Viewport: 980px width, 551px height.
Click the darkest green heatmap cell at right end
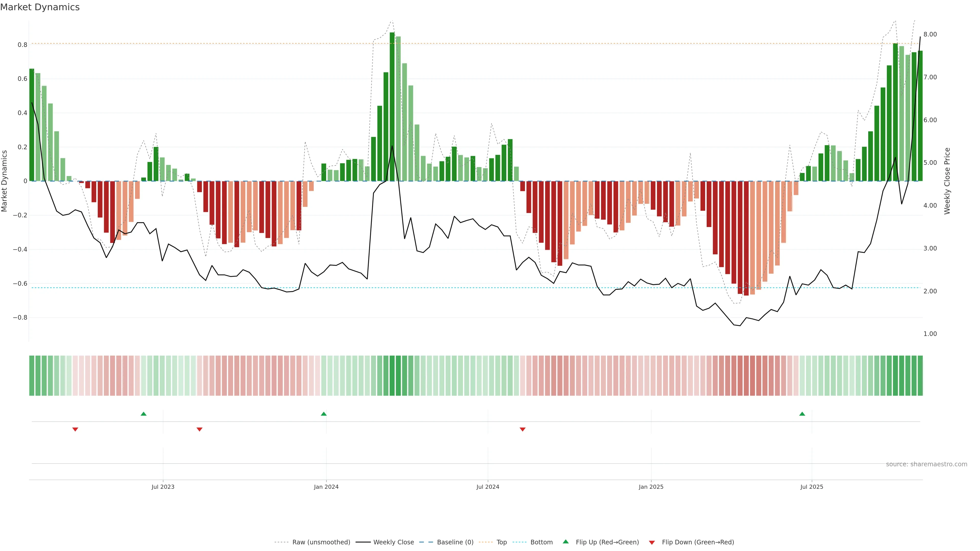[x=895, y=375]
